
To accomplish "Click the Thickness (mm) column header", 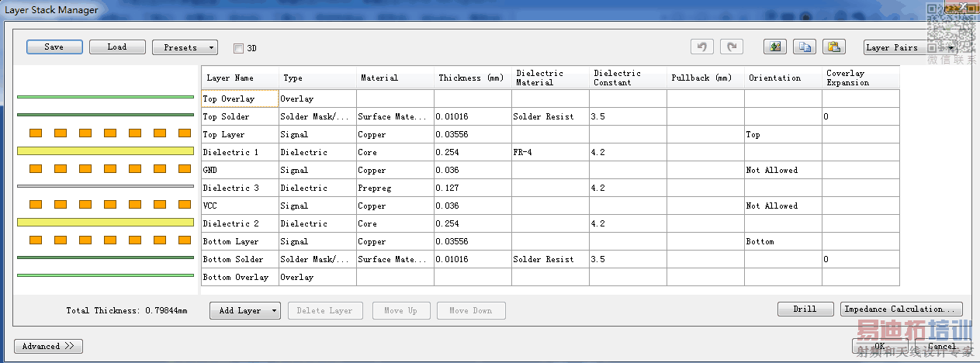I will pyautogui.click(x=473, y=78).
